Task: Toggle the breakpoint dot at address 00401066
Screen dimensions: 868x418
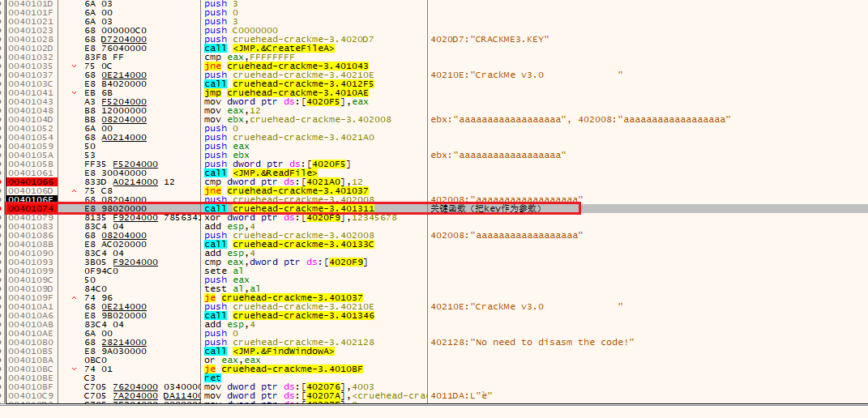Action: click(2, 181)
